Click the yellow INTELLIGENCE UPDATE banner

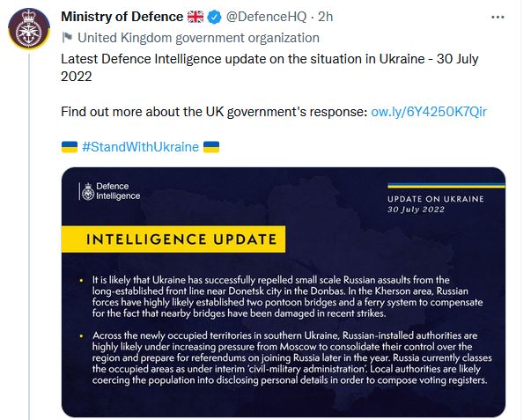(x=173, y=239)
